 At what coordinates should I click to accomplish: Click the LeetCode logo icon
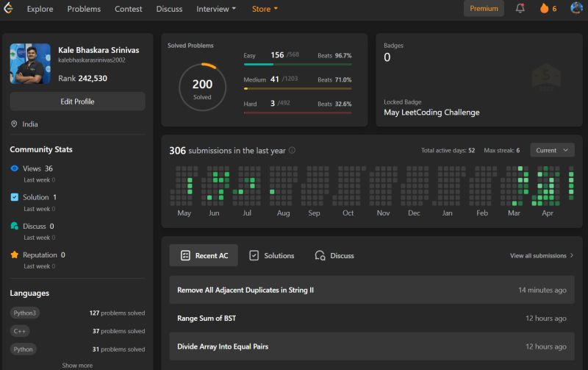point(8,8)
